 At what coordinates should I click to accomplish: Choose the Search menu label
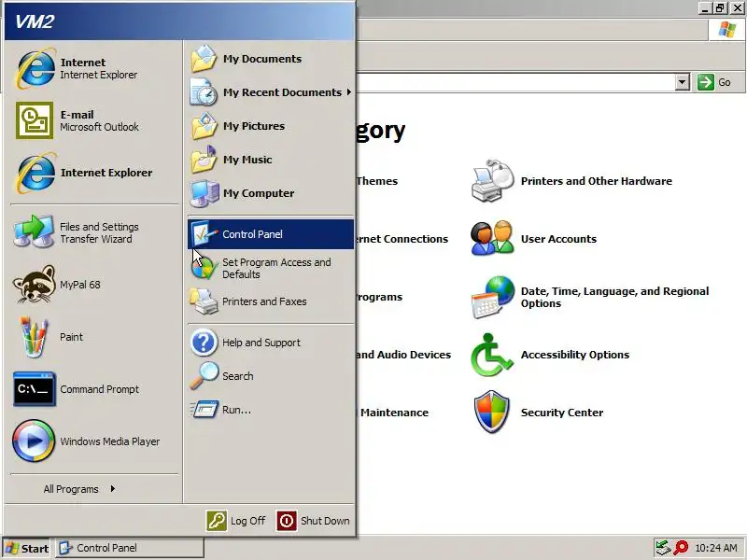238,376
